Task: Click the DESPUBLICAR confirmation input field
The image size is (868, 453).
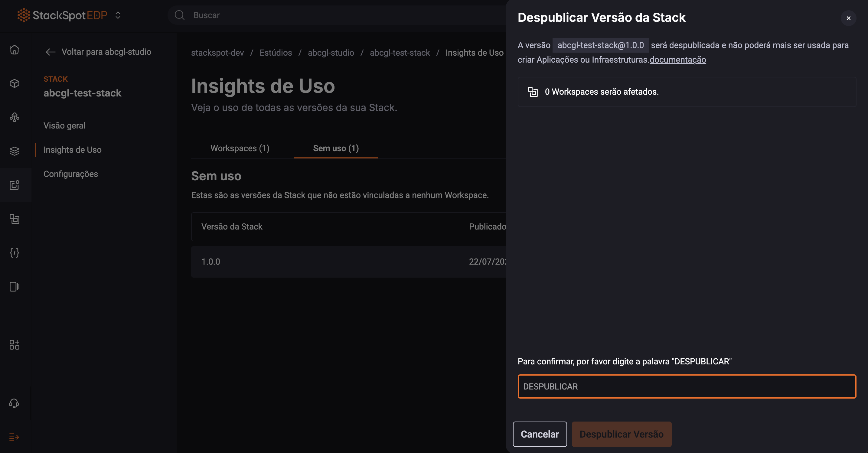Action: coord(686,386)
